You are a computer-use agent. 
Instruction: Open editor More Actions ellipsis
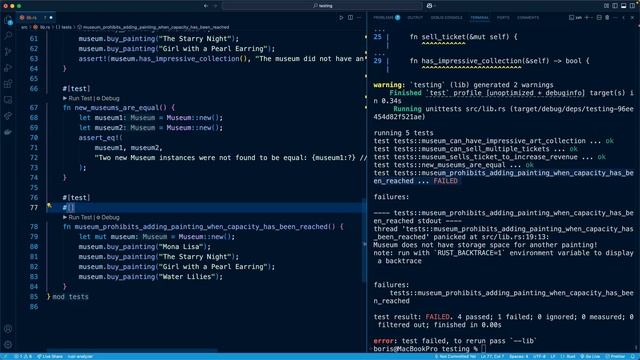(360, 18)
